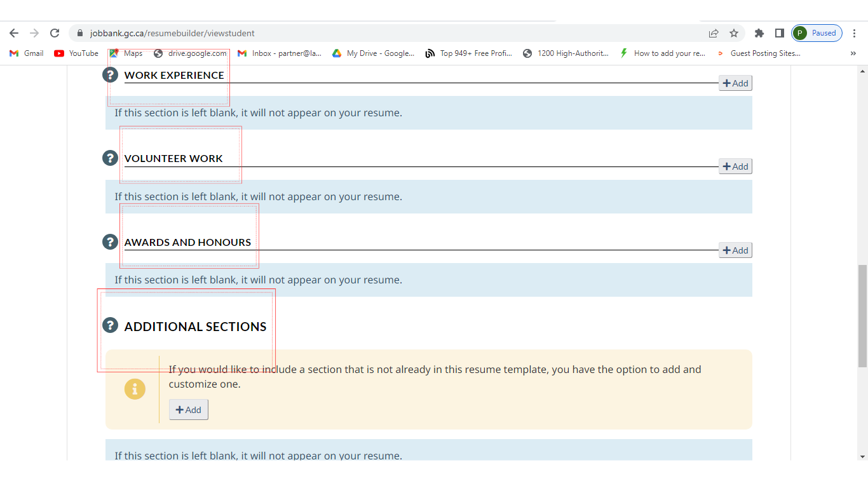868x488 pixels.
Task: Click help icon beside Additional Sections
Action: (110, 326)
